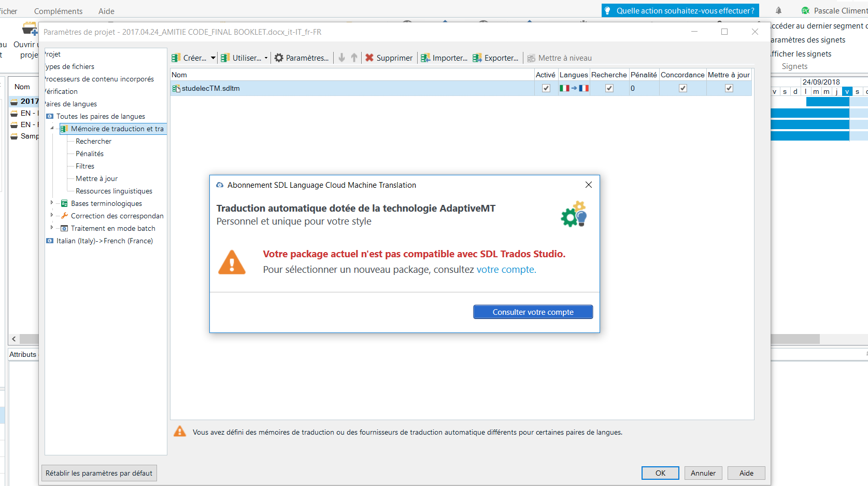Open the Créer translation memory menu

pos(189,58)
